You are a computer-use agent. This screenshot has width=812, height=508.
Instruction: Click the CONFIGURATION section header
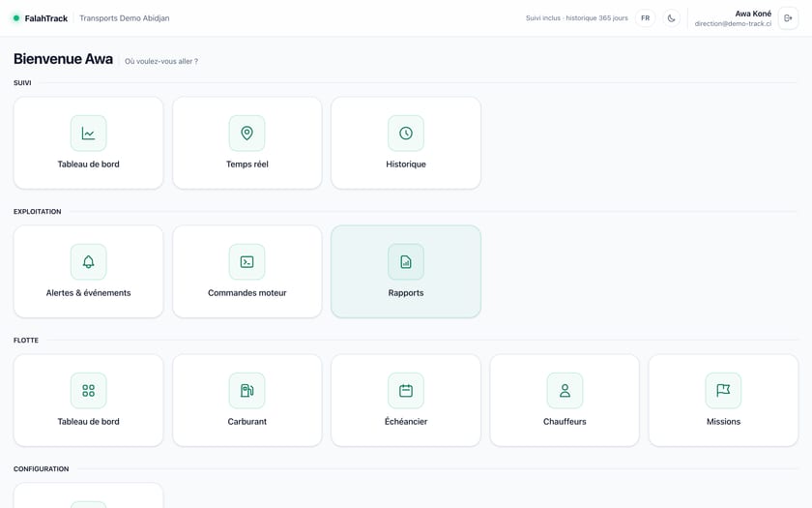point(41,468)
